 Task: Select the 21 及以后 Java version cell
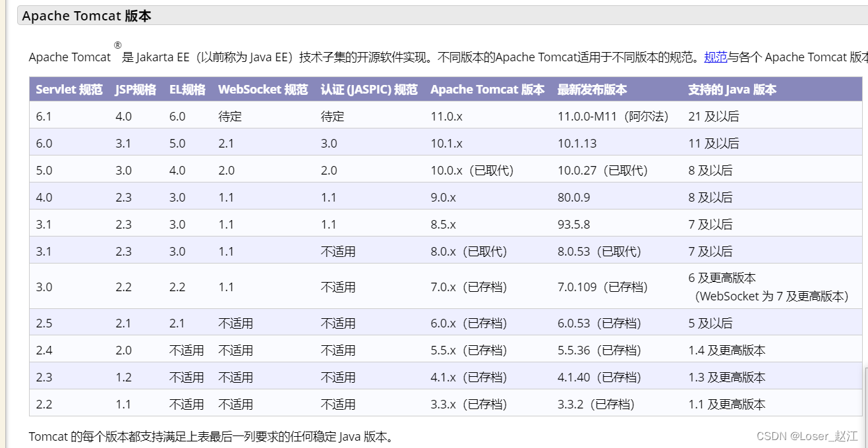coord(714,117)
